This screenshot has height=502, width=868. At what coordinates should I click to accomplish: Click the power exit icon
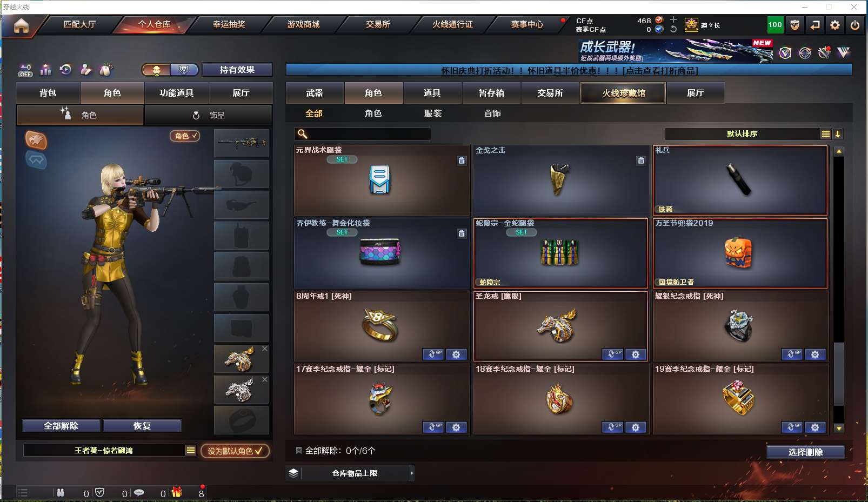click(855, 25)
